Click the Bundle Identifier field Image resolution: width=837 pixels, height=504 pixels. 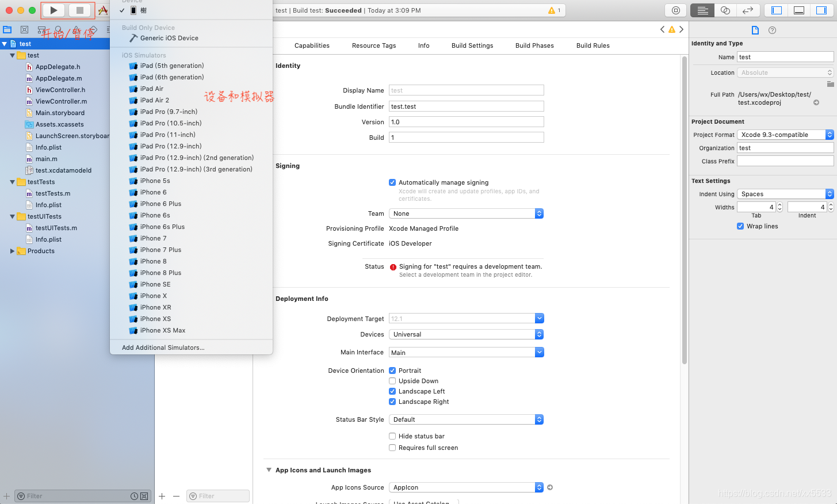coord(467,106)
